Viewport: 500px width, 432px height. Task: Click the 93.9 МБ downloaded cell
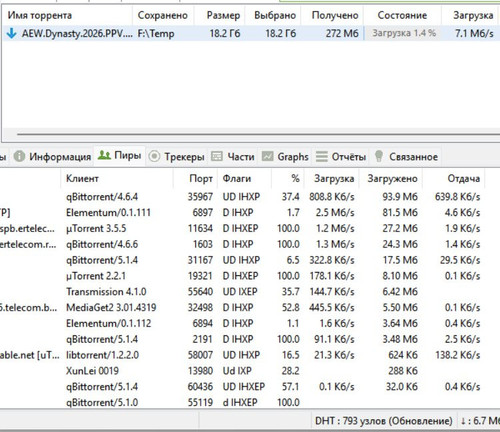click(400, 197)
